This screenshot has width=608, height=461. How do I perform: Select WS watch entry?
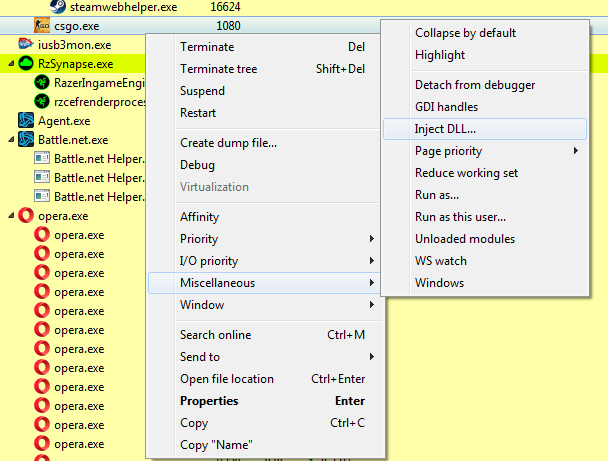click(485, 261)
